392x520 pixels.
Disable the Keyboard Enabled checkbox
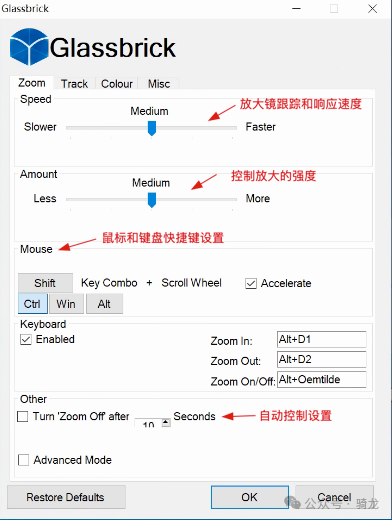tap(26, 340)
